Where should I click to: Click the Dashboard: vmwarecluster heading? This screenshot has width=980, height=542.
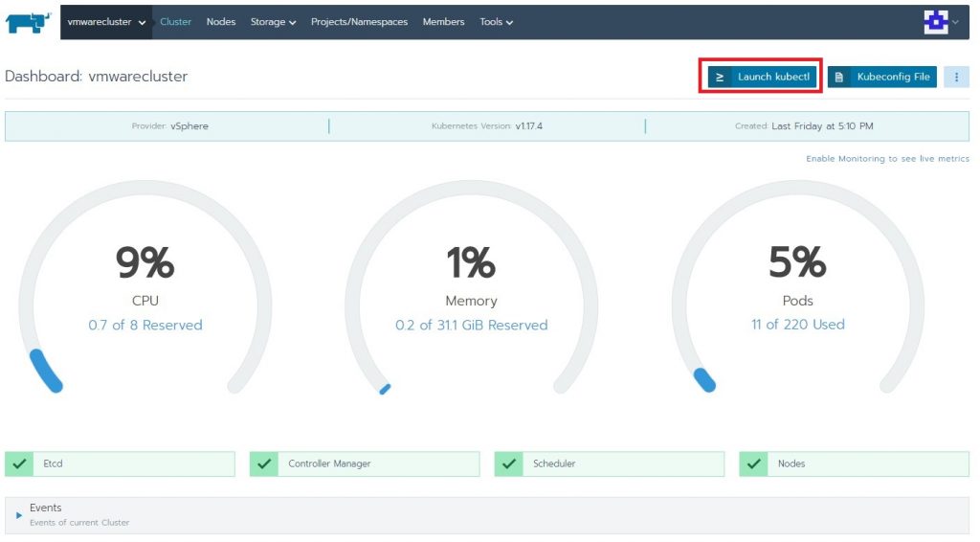(97, 77)
